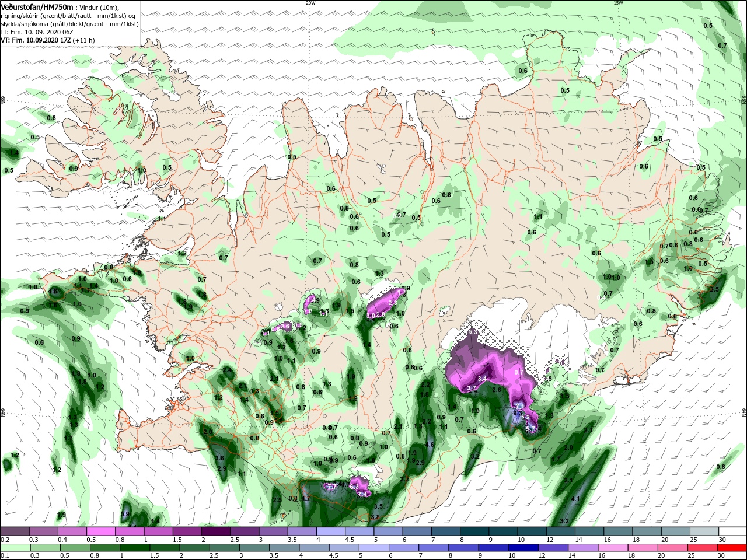The image size is (747, 560).
Task: Click lower scale swatch between 1 and 1.5
Action: coord(134,547)
